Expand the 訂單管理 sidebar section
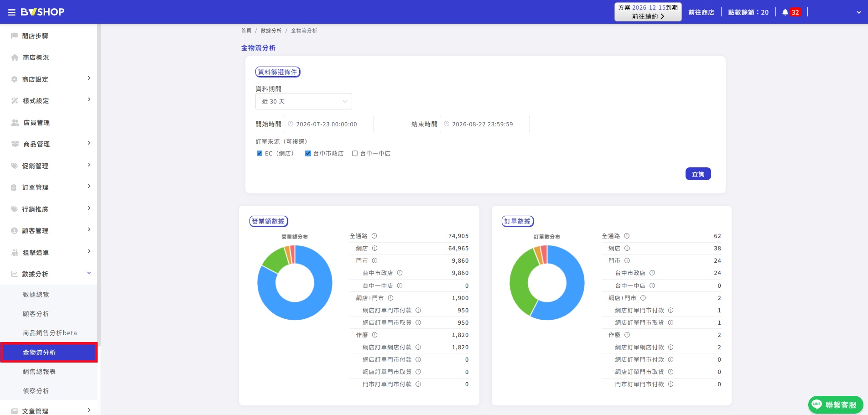 (48, 187)
